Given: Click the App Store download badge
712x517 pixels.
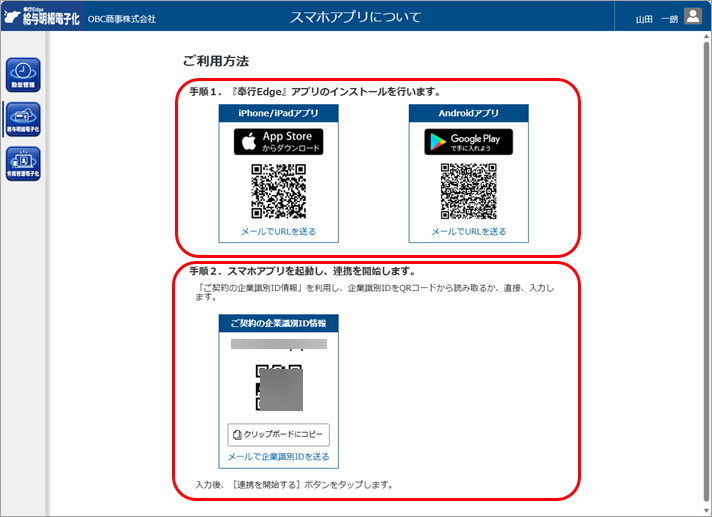Looking at the screenshot, I should tap(278, 142).
